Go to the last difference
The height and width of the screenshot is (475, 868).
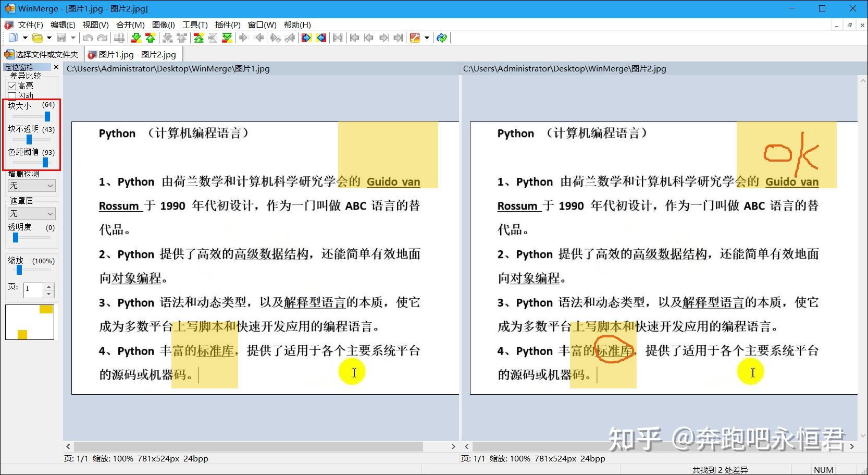click(x=227, y=38)
